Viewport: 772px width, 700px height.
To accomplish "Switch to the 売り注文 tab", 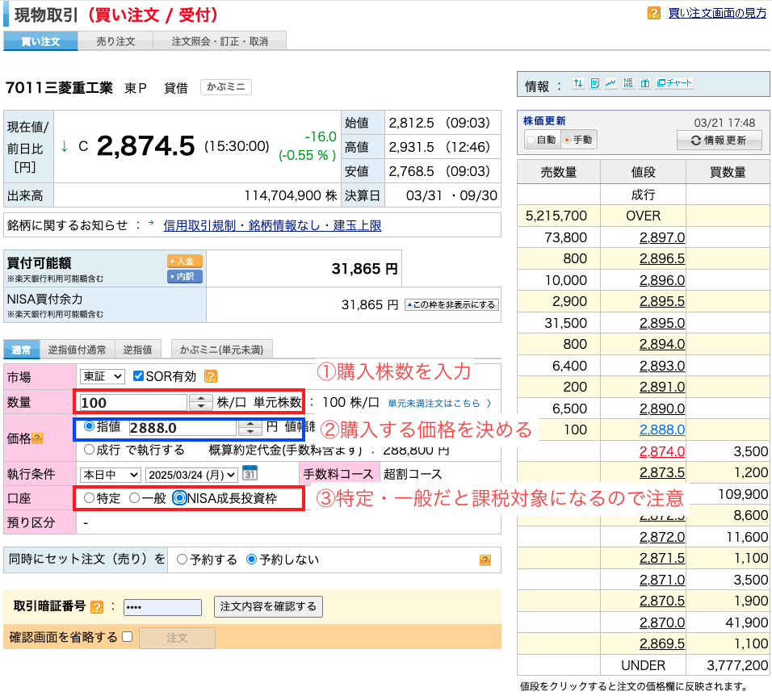I will click(x=115, y=41).
